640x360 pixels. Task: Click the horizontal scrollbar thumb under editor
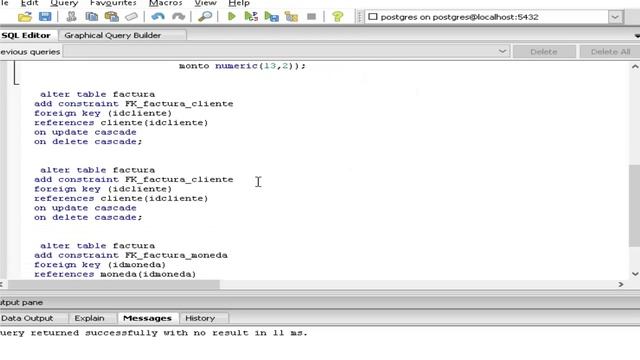(x=113, y=284)
